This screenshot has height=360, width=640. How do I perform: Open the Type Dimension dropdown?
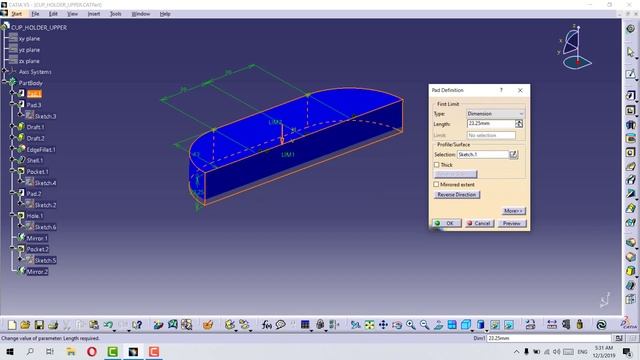click(495, 113)
